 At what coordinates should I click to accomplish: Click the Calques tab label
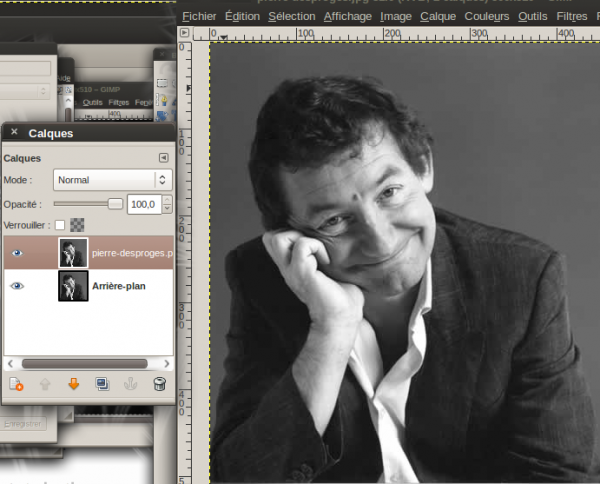point(22,158)
